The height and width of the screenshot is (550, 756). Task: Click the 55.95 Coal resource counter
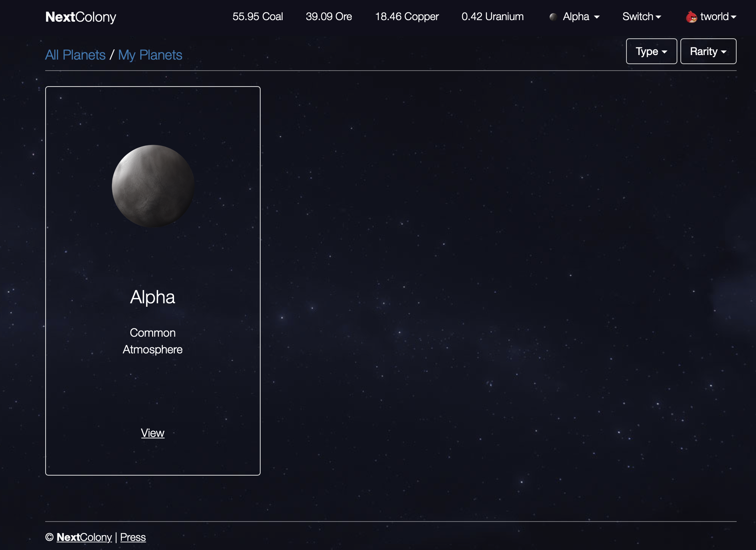[x=258, y=17]
